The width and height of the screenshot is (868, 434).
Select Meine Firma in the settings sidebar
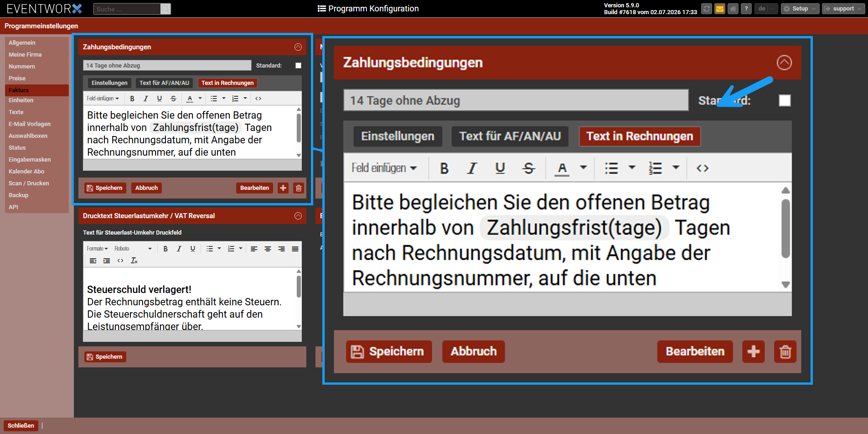click(x=37, y=55)
